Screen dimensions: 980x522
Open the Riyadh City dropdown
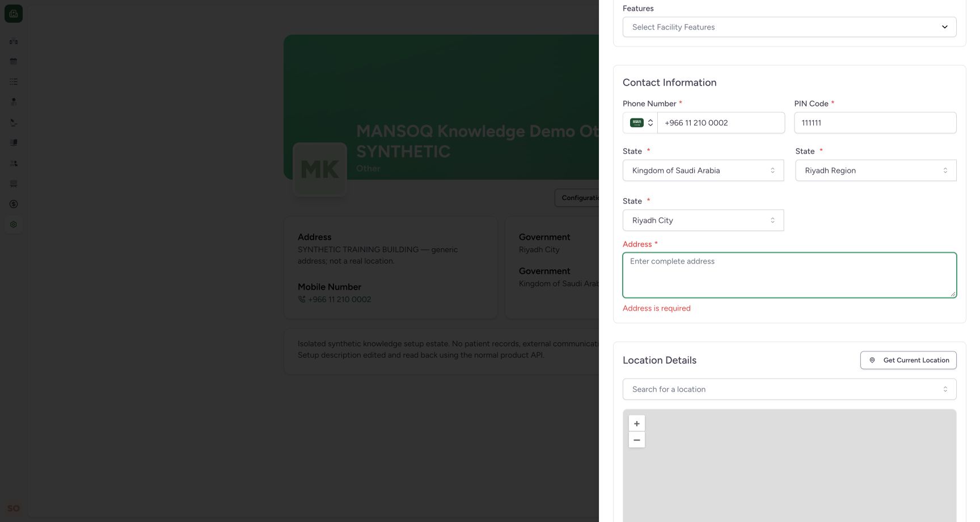click(703, 220)
